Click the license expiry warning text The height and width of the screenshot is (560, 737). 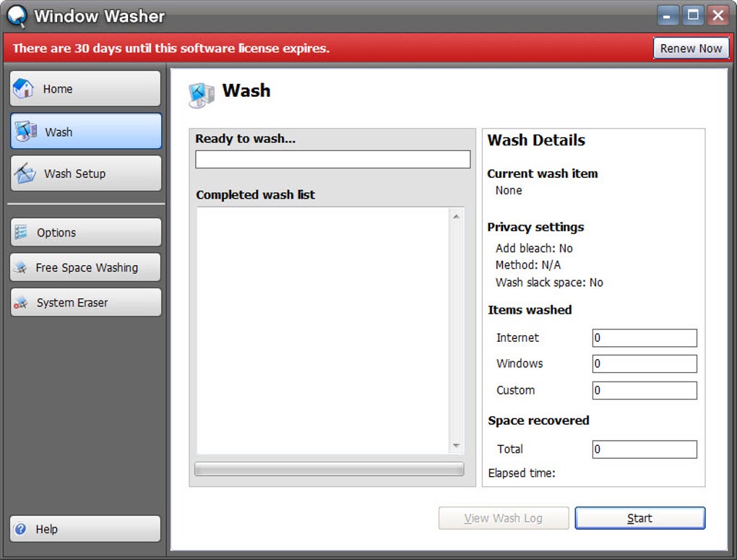(x=171, y=48)
